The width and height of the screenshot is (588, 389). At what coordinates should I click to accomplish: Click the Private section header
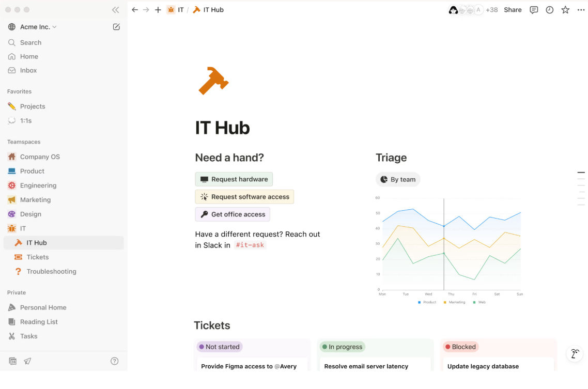(x=17, y=293)
